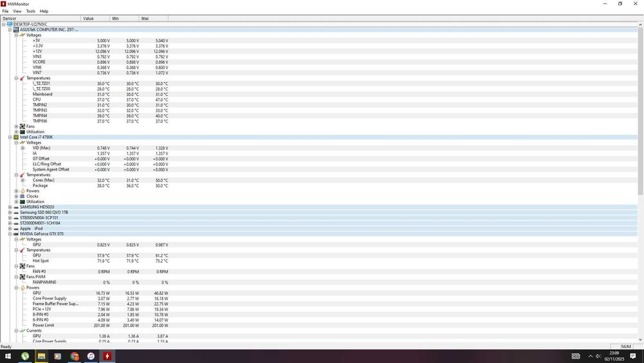The width and height of the screenshot is (644, 363).
Task: Expand the ST2000DM001-1CH164 drive node
Action: [10, 223]
